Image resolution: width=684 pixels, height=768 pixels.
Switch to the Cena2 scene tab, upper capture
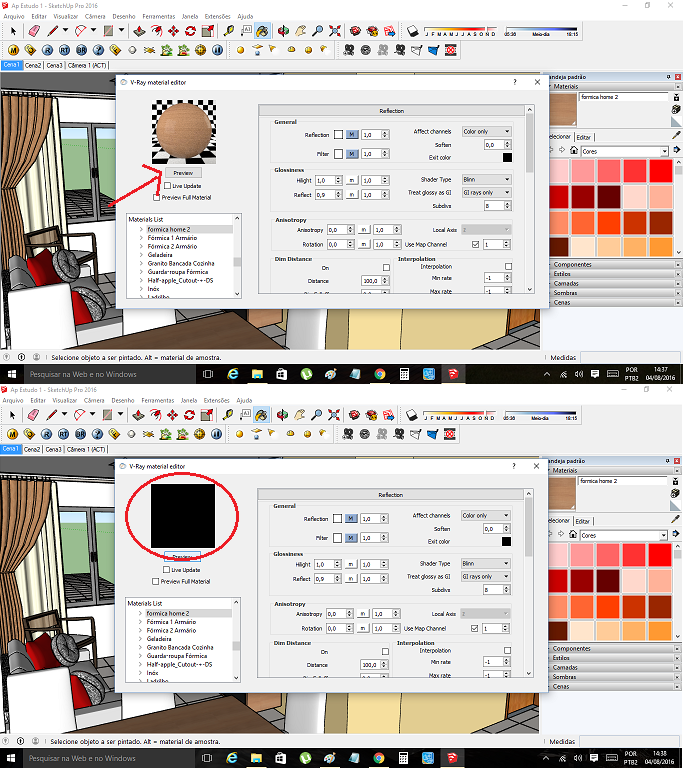(x=33, y=65)
